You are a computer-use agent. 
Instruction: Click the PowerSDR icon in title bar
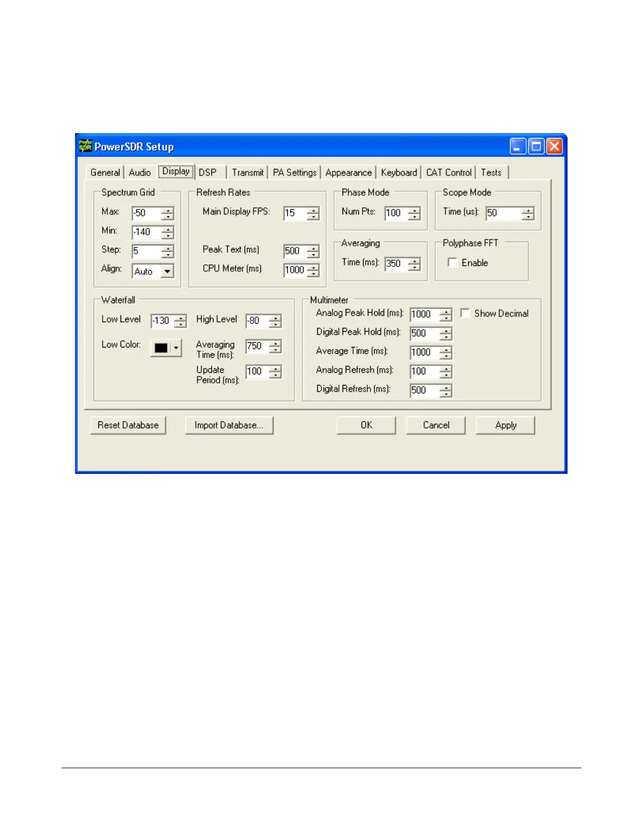click(85, 146)
